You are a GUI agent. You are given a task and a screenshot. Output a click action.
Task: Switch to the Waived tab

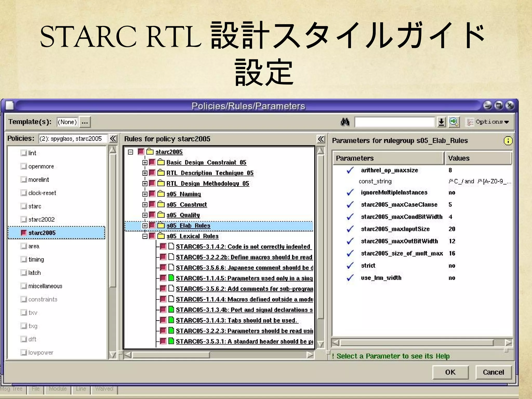pos(104,389)
